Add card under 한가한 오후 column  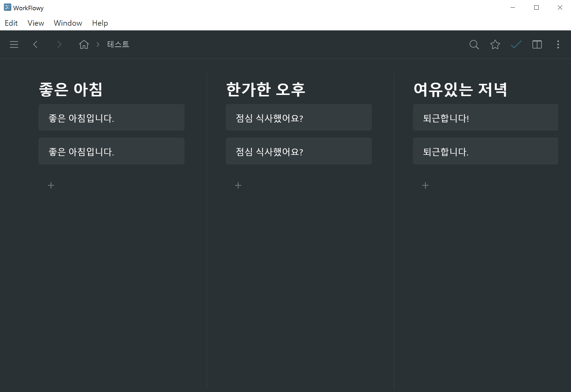(238, 185)
